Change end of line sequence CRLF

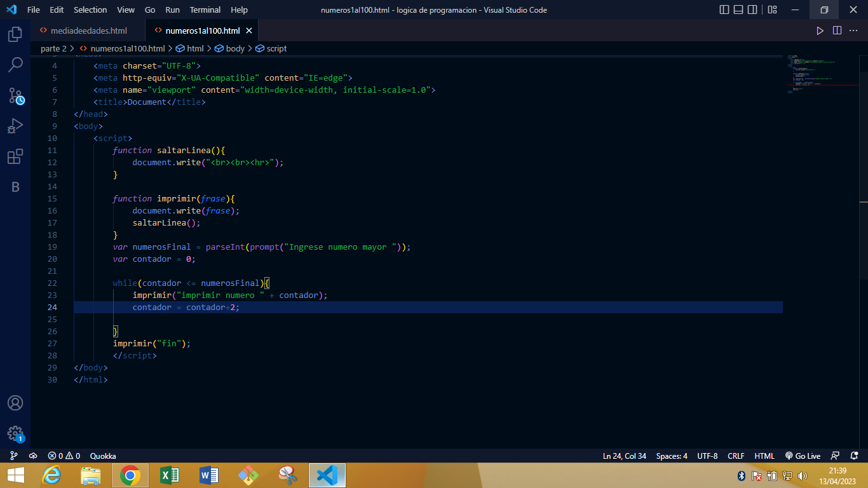736,456
